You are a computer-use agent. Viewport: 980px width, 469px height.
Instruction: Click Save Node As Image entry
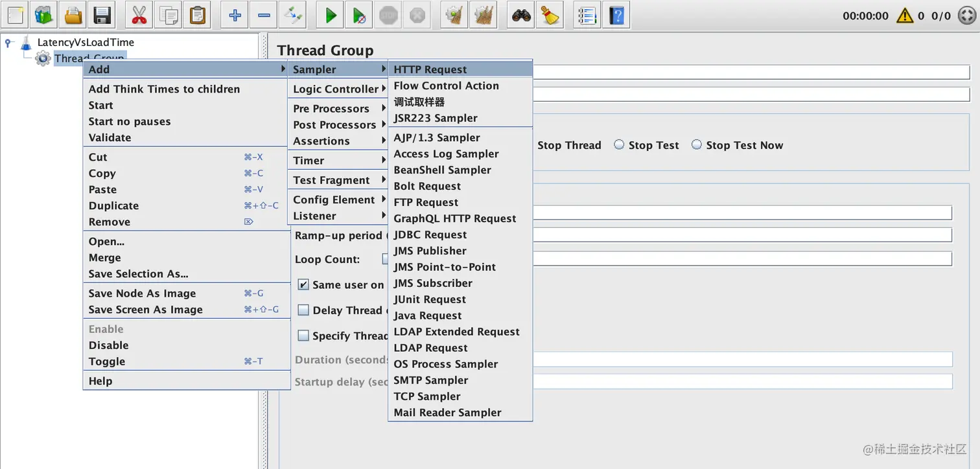click(x=186, y=293)
